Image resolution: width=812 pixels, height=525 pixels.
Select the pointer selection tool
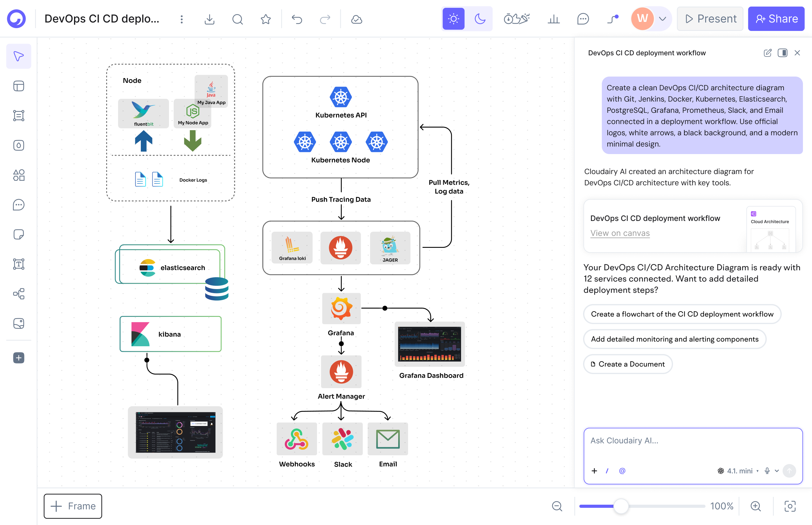[19, 56]
